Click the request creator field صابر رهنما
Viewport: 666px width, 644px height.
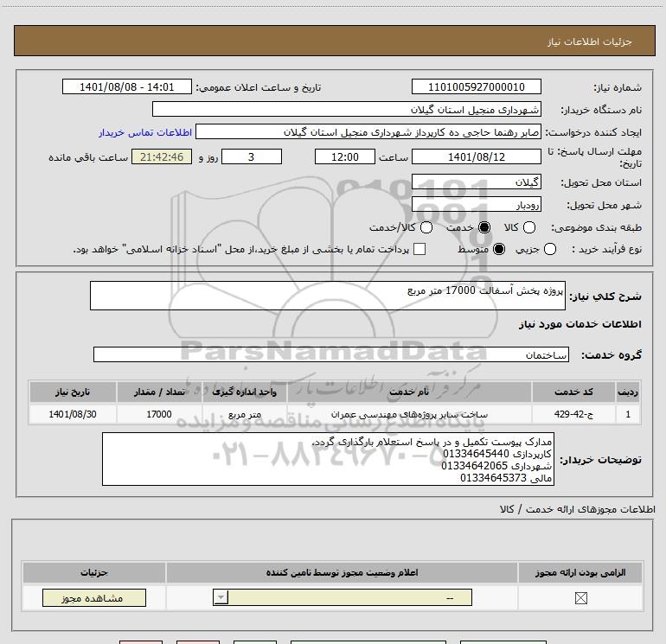click(368, 132)
